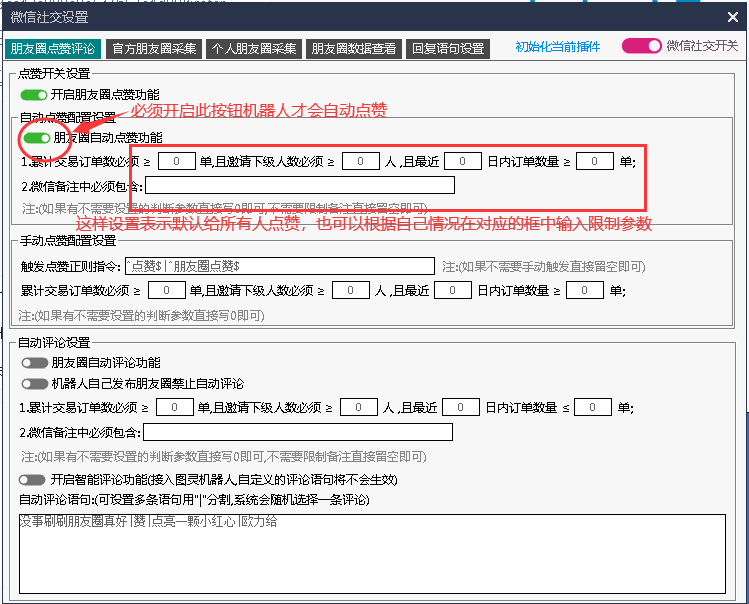Enable the 朋友圈自动评论功能 toggle
Viewport: 749px width, 604px height.
(x=34, y=363)
